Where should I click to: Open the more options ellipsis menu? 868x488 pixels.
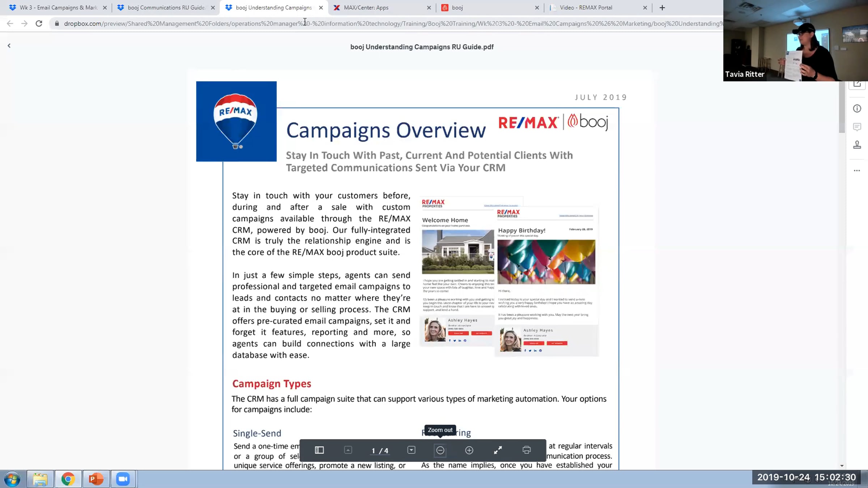tap(857, 171)
